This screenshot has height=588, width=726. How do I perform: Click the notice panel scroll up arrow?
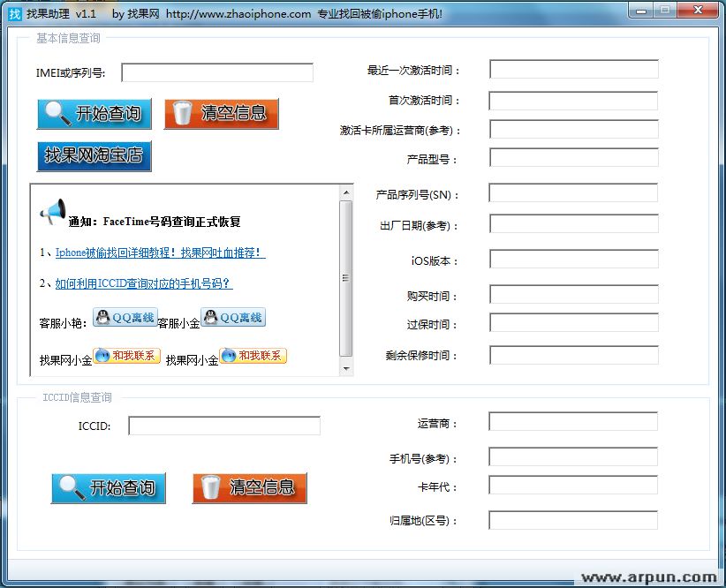click(x=346, y=192)
